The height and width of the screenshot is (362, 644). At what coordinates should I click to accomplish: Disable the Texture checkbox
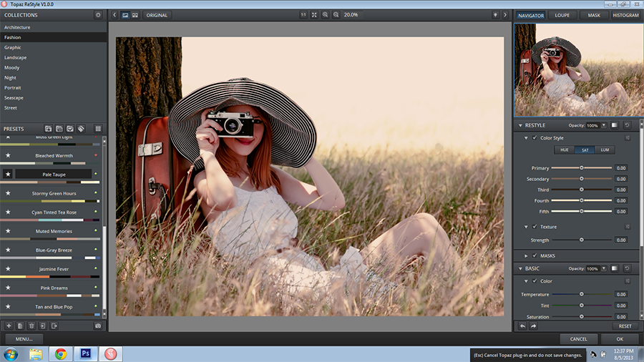[x=535, y=227]
